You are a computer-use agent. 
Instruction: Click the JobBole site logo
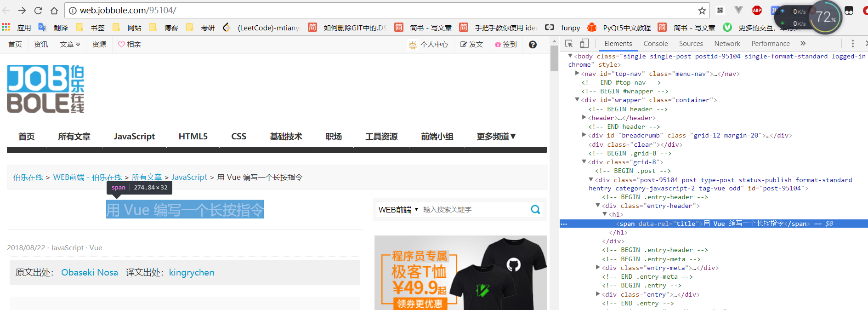point(45,89)
